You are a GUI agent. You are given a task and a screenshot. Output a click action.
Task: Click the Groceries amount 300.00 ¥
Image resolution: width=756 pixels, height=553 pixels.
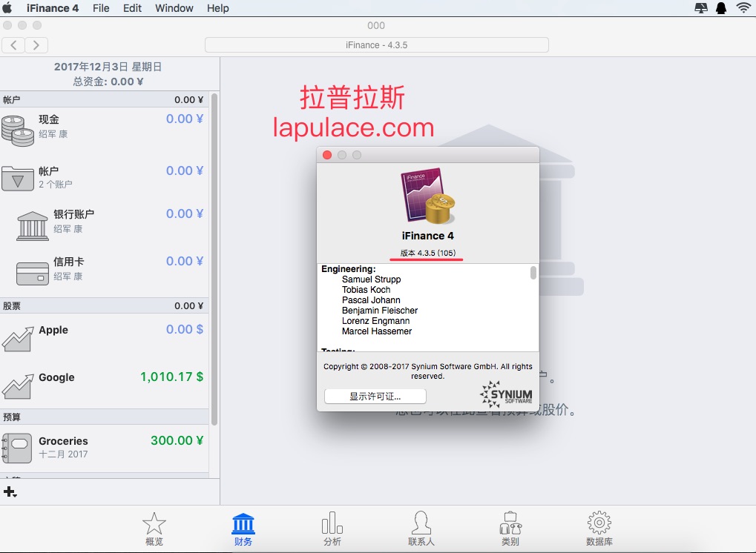coord(177,440)
